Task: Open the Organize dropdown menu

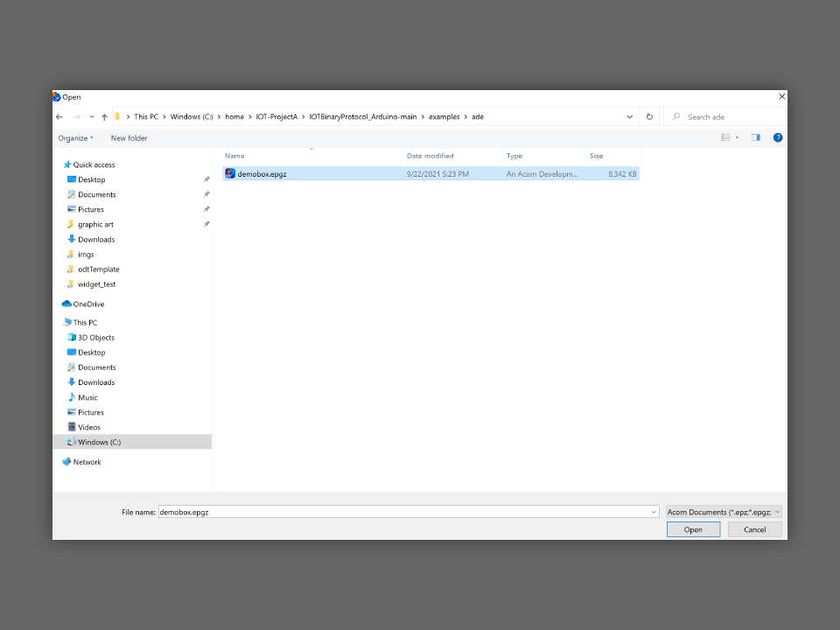Action: coord(75,138)
